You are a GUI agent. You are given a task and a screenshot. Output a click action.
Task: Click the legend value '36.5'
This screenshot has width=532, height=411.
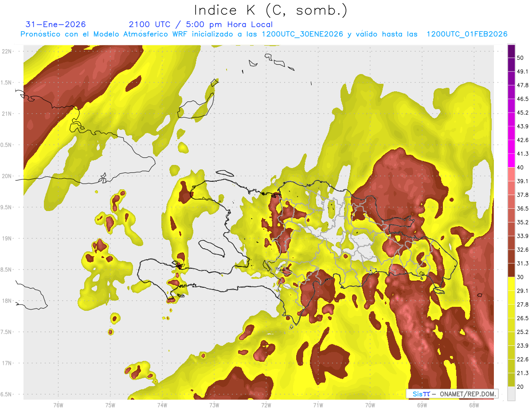523,208
